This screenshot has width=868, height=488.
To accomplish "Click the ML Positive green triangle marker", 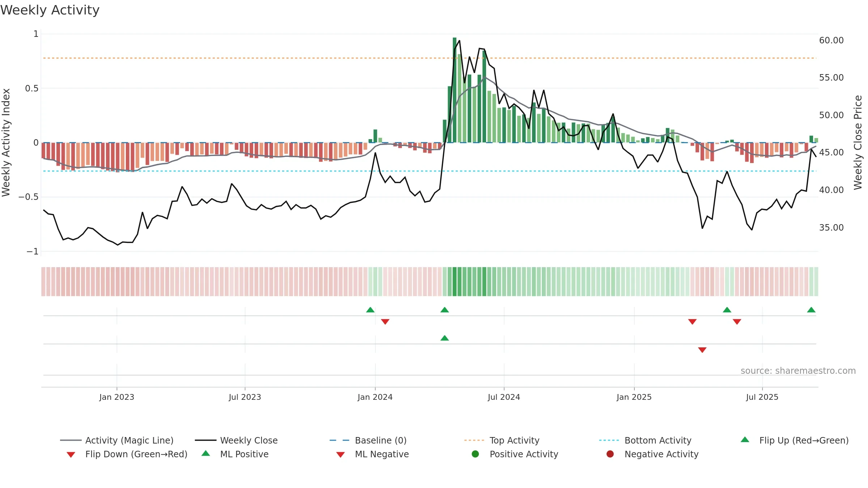I will pyautogui.click(x=445, y=338).
